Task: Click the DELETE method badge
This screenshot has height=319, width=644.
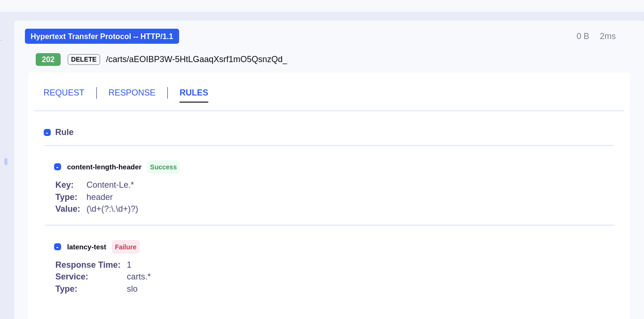Action: click(x=84, y=60)
